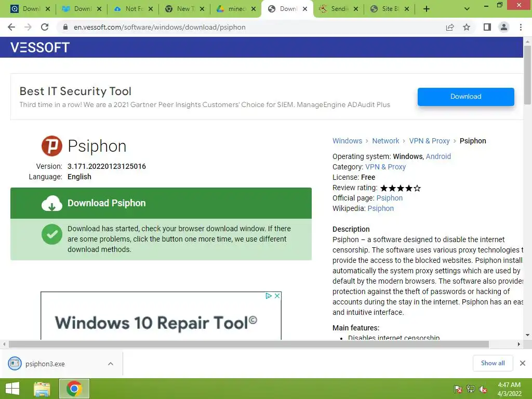This screenshot has height=399, width=532.
Task: View site security lock info
Action: click(65, 27)
